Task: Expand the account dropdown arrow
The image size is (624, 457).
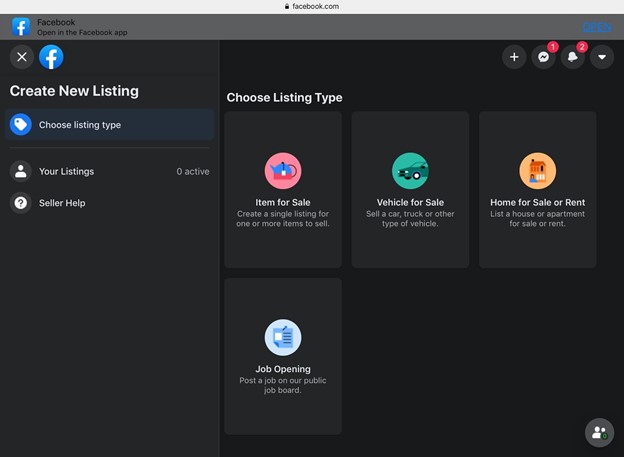Action: pyautogui.click(x=602, y=57)
